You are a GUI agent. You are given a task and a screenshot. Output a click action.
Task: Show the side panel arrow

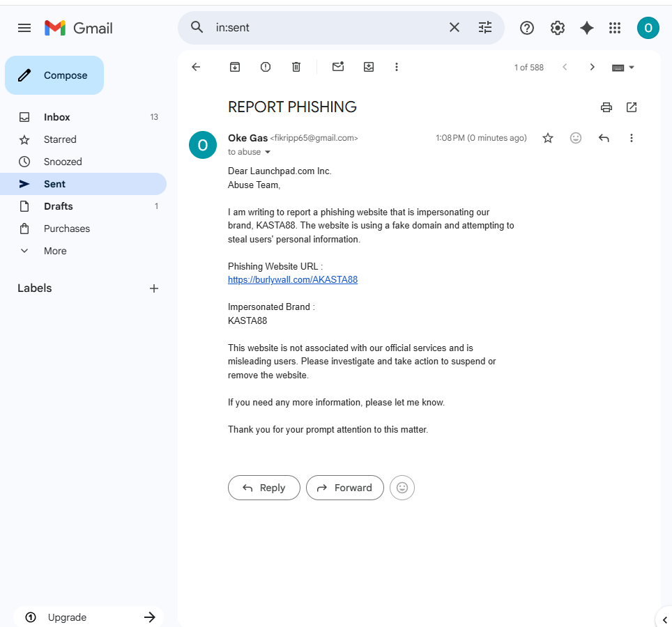tap(665, 619)
